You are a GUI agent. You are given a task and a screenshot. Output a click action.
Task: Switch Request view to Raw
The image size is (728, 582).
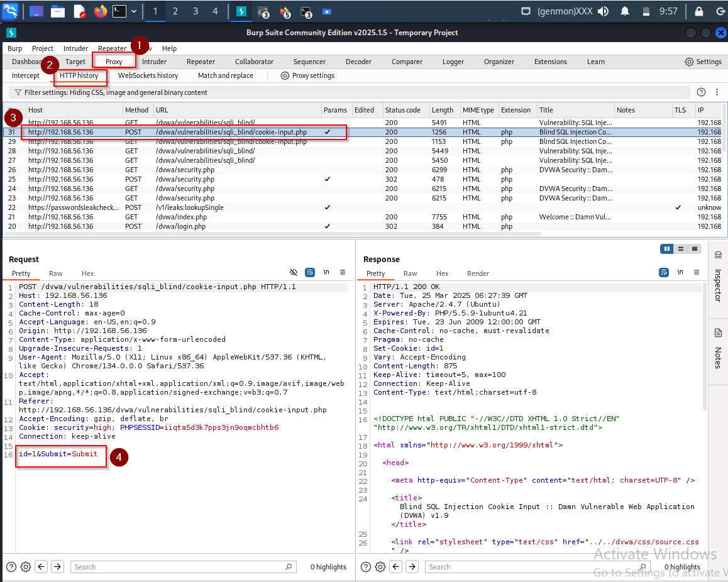point(56,273)
